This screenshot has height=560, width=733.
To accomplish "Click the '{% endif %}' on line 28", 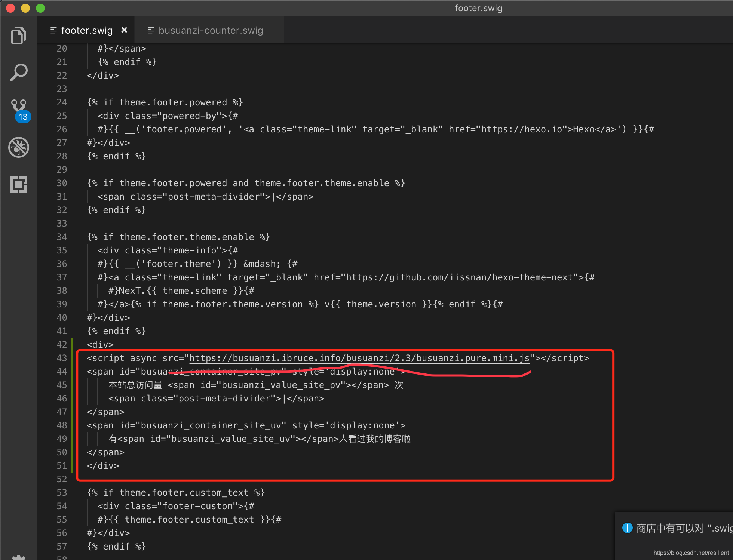I will 116,156.
